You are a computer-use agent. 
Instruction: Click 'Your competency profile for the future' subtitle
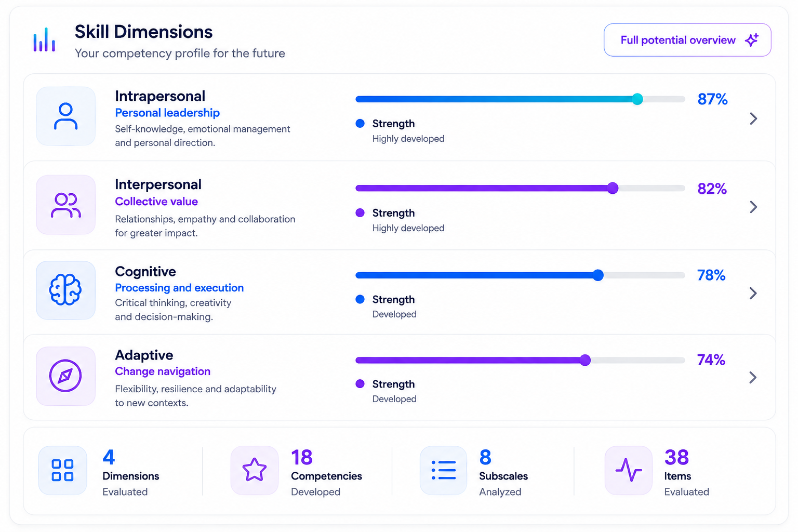click(180, 53)
